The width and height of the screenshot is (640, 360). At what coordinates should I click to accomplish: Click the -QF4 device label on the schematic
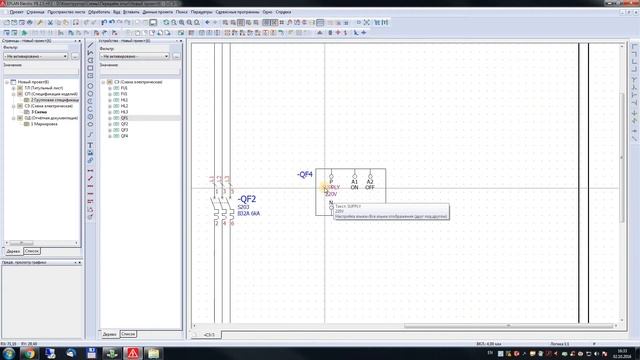click(304, 174)
